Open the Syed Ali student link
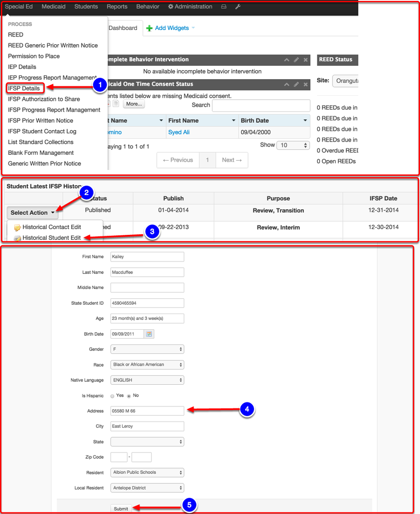This screenshot has width=420, height=514. pyautogui.click(x=179, y=133)
